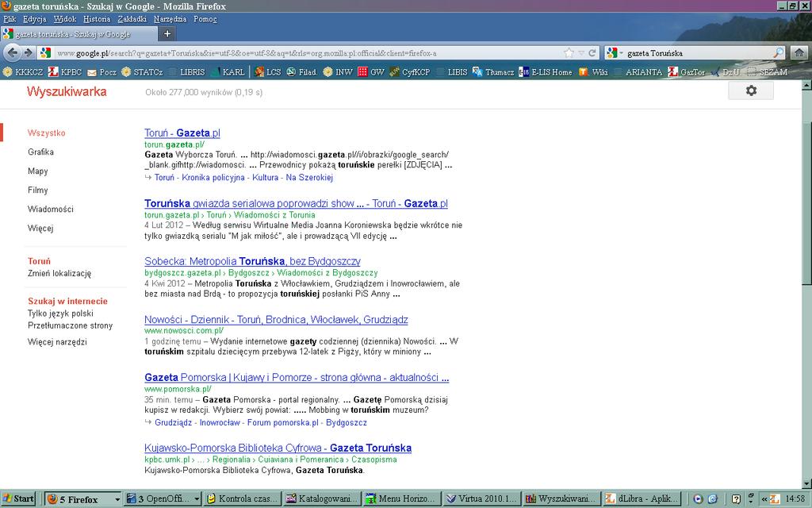
Task: Open Google settings gear
Action: click(x=751, y=90)
